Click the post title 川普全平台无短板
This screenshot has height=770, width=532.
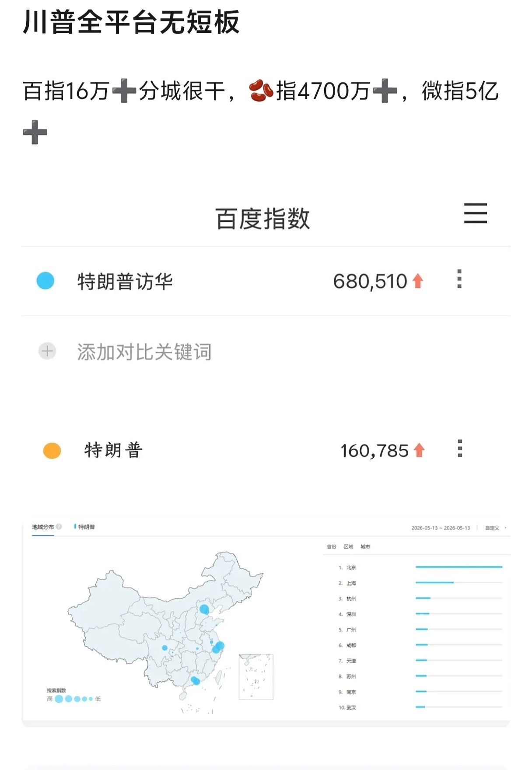[131, 22]
